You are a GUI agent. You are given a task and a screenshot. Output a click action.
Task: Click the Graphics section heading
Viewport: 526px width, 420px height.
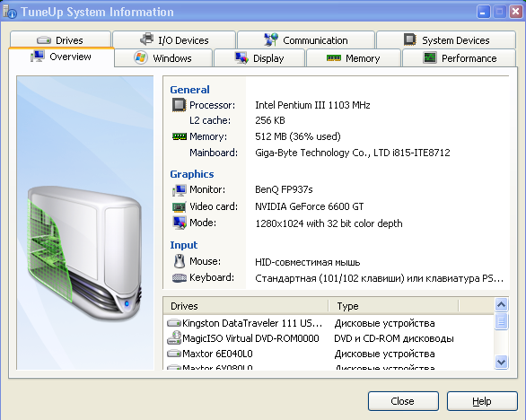tap(191, 174)
